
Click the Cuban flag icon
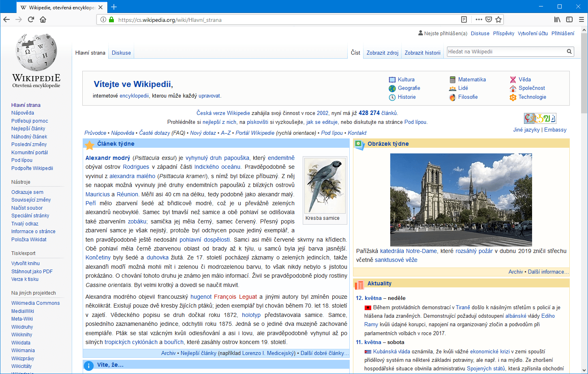click(x=368, y=352)
